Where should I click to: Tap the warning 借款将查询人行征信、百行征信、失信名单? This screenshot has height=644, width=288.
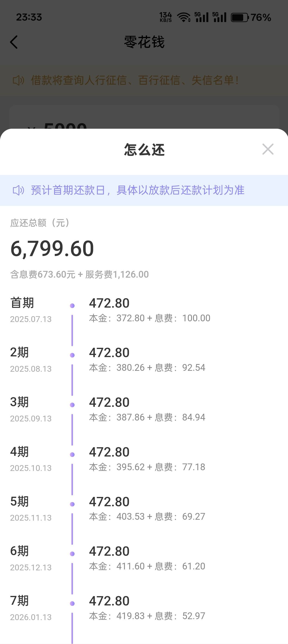pos(134,80)
